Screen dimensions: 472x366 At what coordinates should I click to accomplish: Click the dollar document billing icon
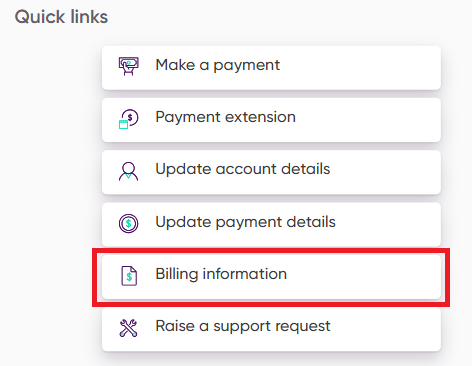[129, 276]
